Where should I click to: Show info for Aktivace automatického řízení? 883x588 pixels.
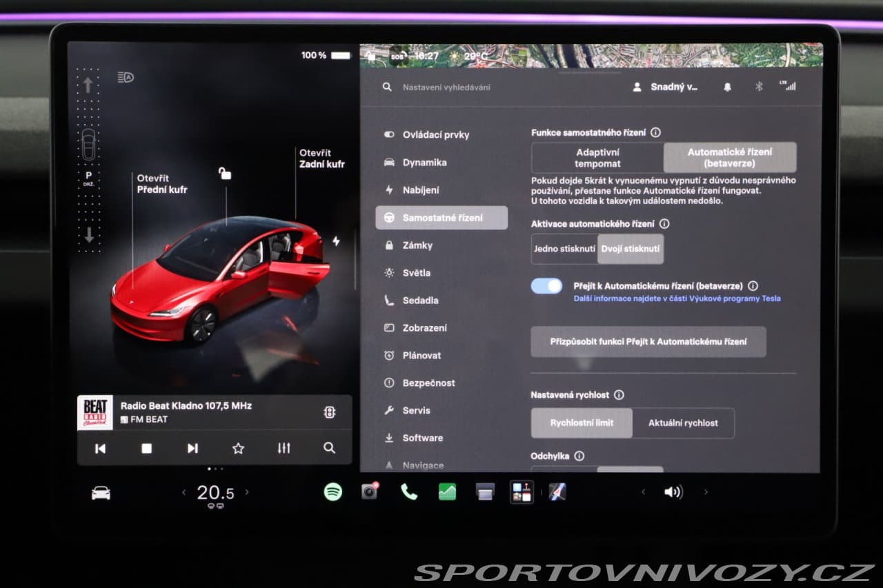664,224
